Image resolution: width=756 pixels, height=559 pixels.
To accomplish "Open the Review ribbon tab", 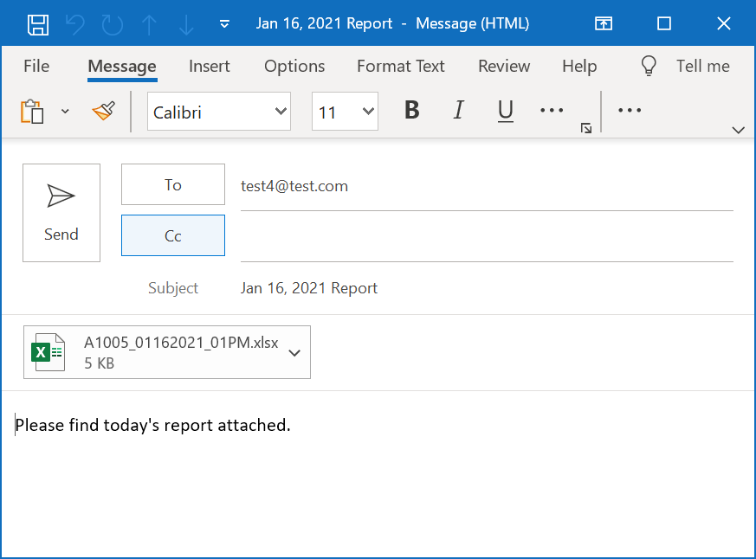I will coord(503,66).
